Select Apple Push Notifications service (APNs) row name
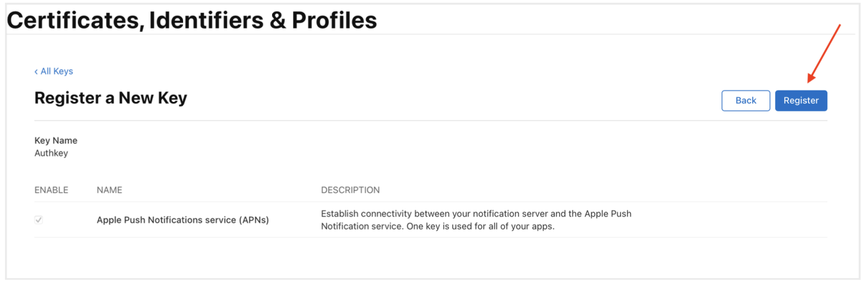The height and width of the screenshot is (288, 868). (x=183, y=220)
